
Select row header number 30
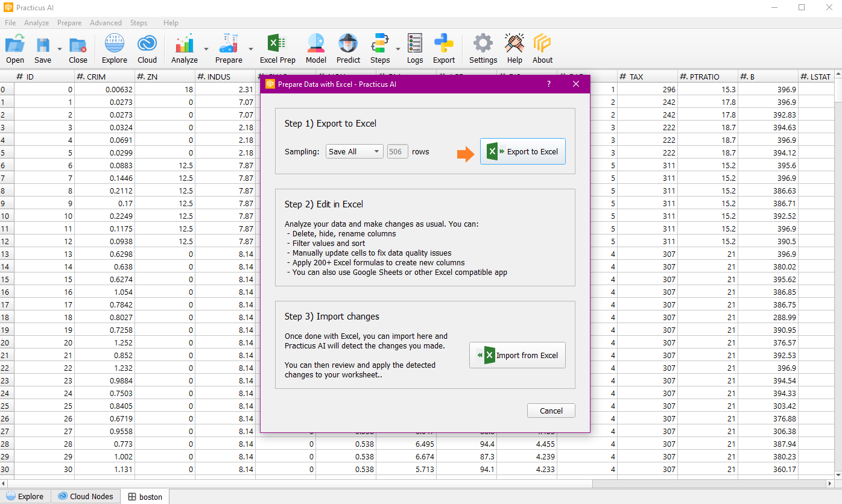pyautogui.click(x=7, y=469)
